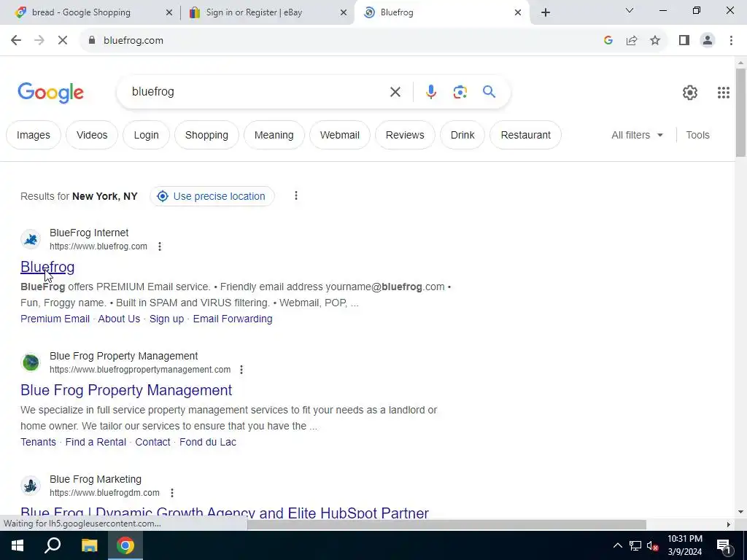The width and height of the screenshot is (747, 560).
Task: Open Blue Frog Property Management link
Action: [x=126, y=391]
